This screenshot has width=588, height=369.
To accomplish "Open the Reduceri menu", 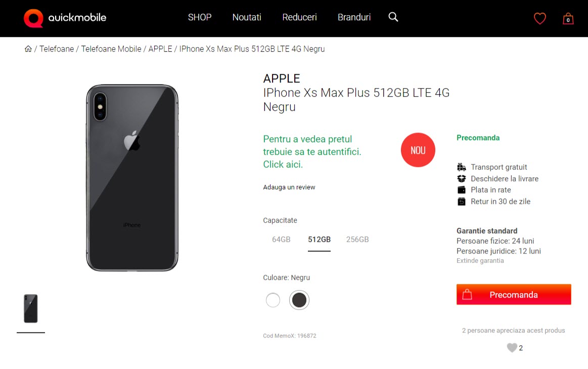I will click(x=299, y=17).
